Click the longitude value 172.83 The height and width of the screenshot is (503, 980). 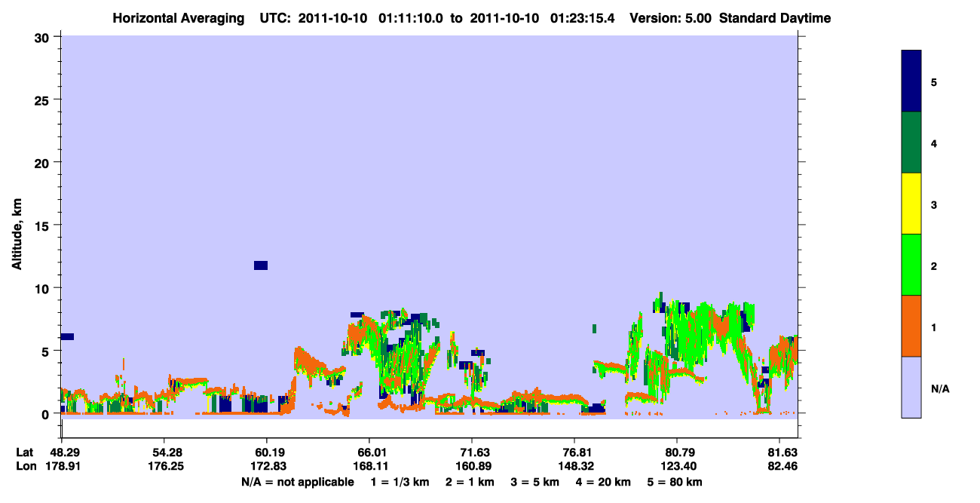267,466
